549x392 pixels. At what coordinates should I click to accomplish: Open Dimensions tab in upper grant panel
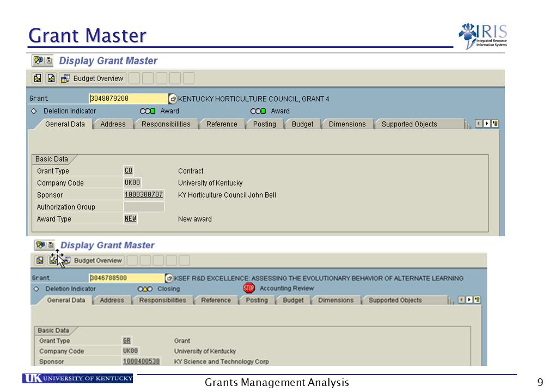347,124
